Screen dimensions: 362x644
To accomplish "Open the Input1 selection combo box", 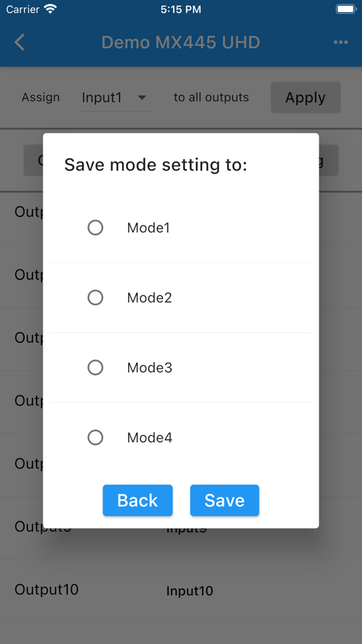I will 117,98.
